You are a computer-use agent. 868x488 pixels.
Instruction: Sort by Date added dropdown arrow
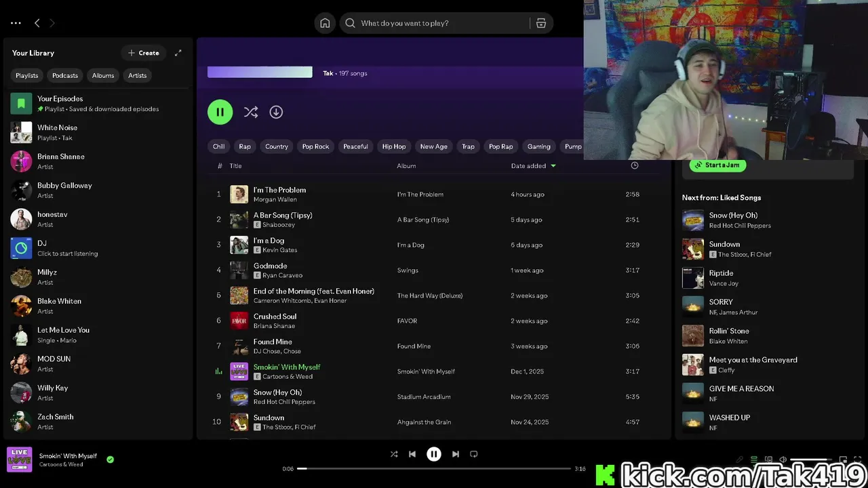click(553, 165)
